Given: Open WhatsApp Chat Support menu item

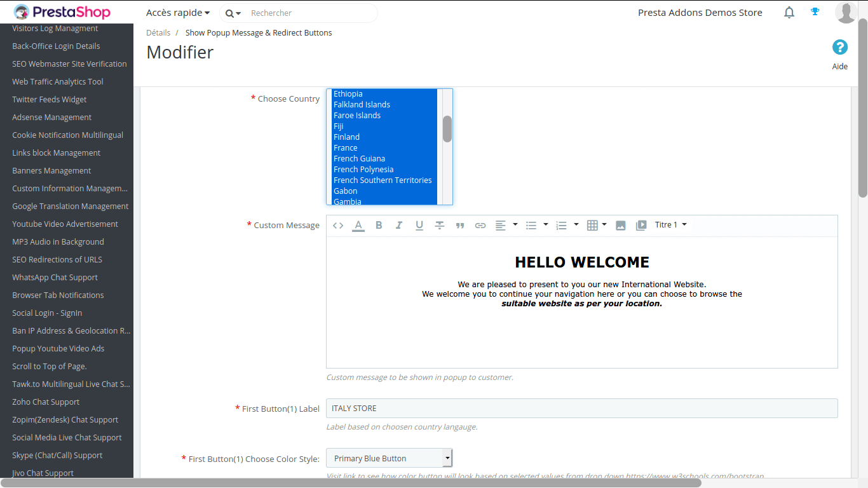Looking at the screenshot, I should pyautogui.click(x=55, y=278).
